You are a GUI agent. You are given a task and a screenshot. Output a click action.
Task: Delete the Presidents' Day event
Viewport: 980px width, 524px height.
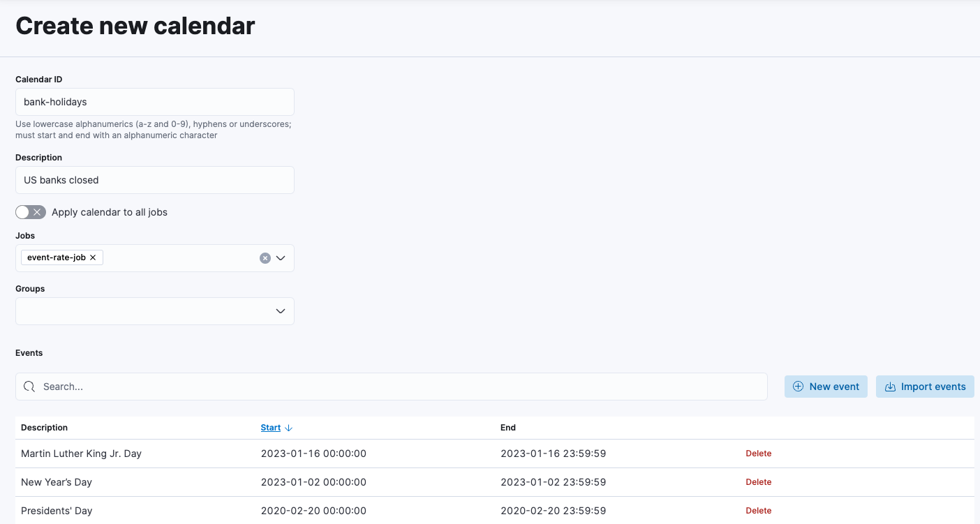[x=758, y=511]
